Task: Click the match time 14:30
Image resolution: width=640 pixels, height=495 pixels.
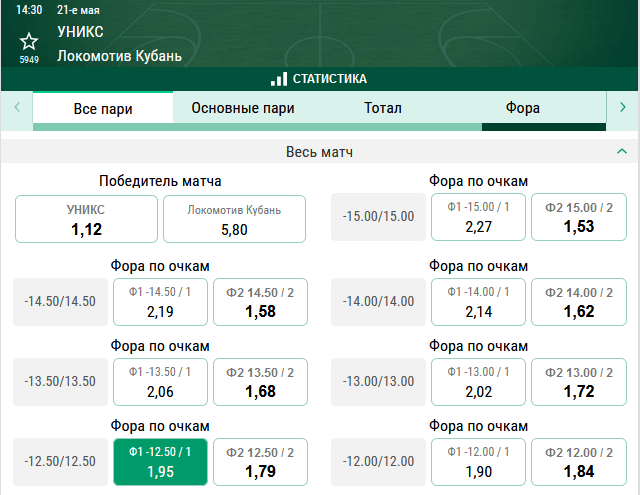Action: tap(29, 10)
